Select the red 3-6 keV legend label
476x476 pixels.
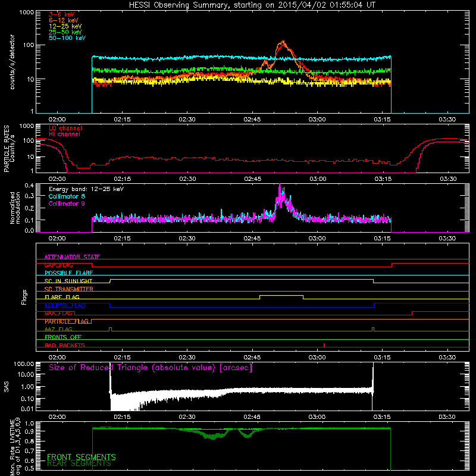tap(61, 14)
